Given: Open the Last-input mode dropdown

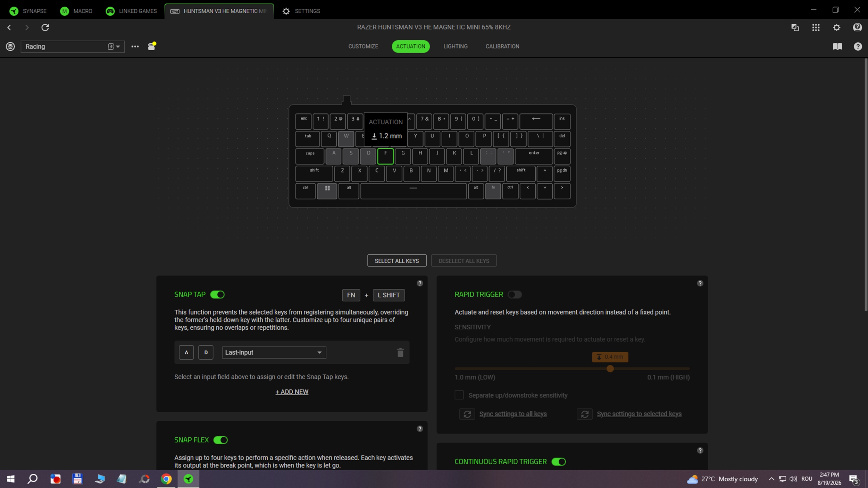Looking at the screenshot, I should pyautogui.click(x=274, y=352).
